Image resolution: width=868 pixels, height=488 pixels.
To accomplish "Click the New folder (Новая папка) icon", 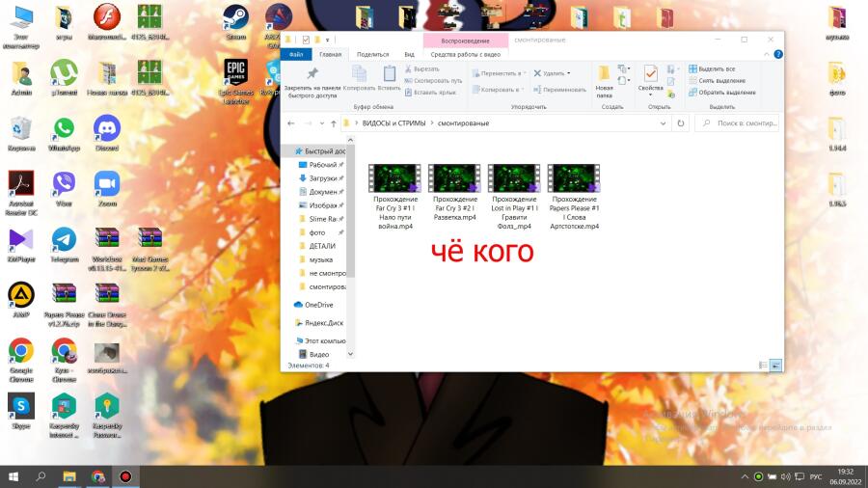I will tap(604, 73).
